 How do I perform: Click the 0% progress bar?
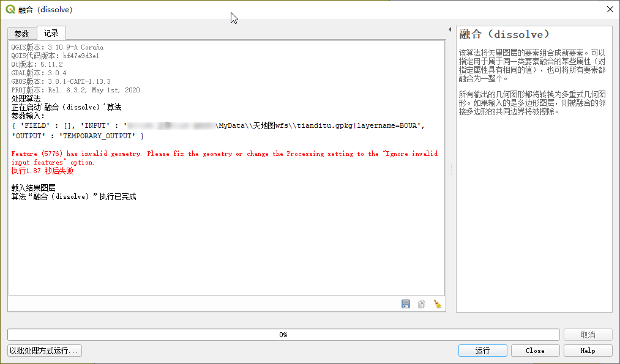(x=283, y=335)
